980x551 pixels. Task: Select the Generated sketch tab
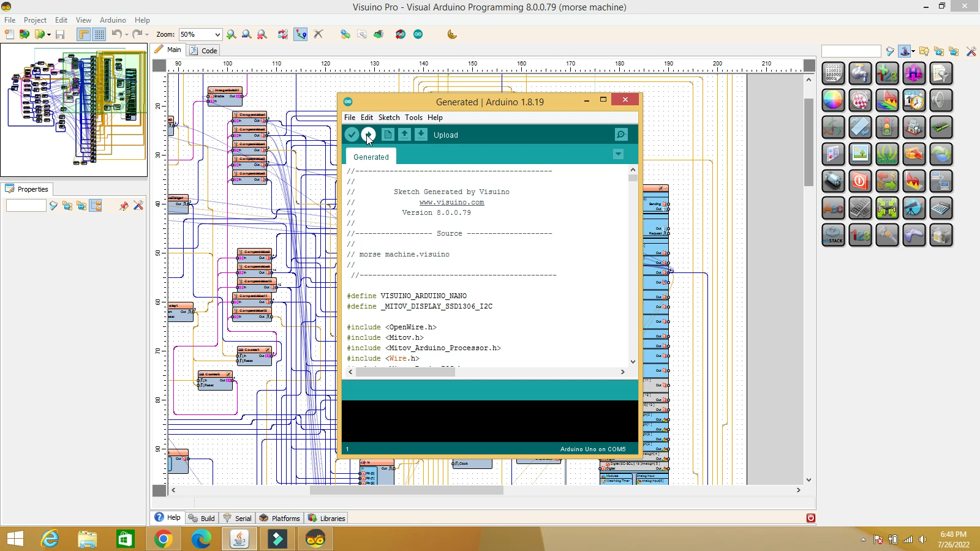tap(371, 157)
